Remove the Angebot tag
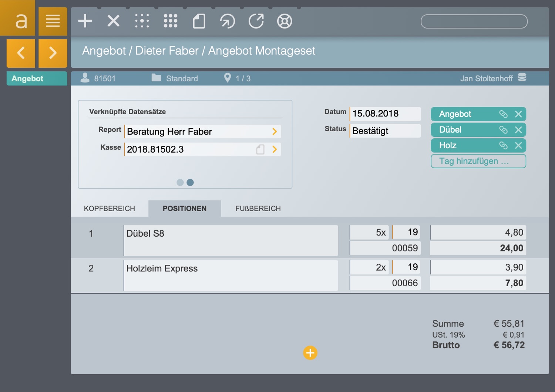555x392 pixels. pos(518,114)
